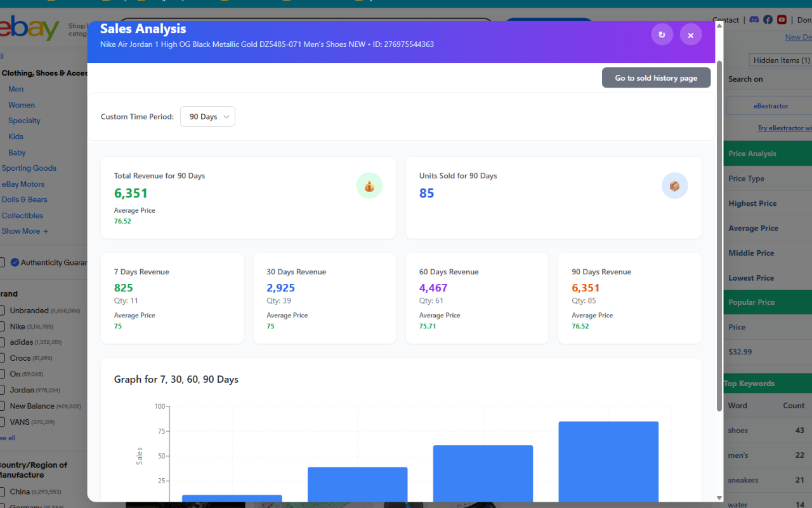Open the eBay Motors category
Viewport: 812px width, 508px height.
[23, 184]
